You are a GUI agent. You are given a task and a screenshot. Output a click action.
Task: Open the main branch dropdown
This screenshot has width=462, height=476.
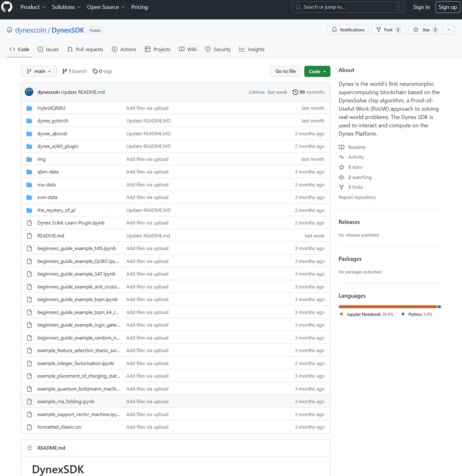point(38,71)
